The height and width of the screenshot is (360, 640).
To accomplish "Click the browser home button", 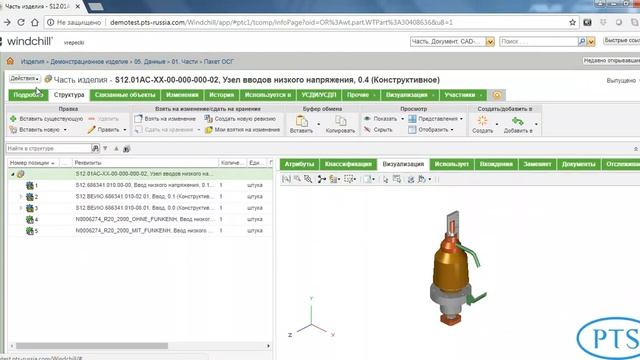I will [x=35, y=22].
